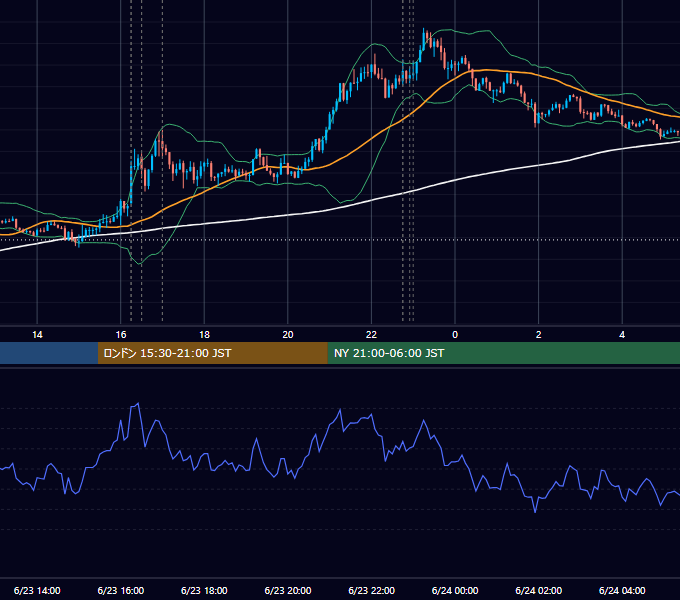Image resolution: width=680 pixels, height=600 pixels.
Task: Click the 6/23 14:00 time label
Action: point(37,590)
